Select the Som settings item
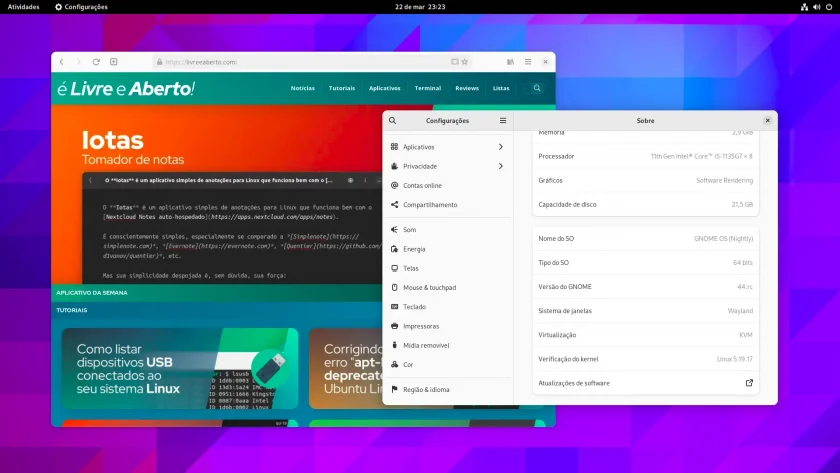 pos(448,229)
